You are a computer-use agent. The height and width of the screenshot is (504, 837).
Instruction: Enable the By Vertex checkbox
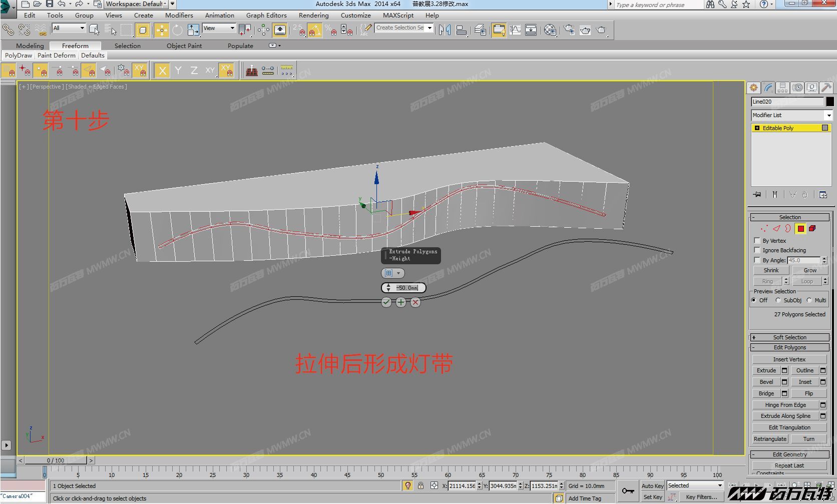pos(757,241)
